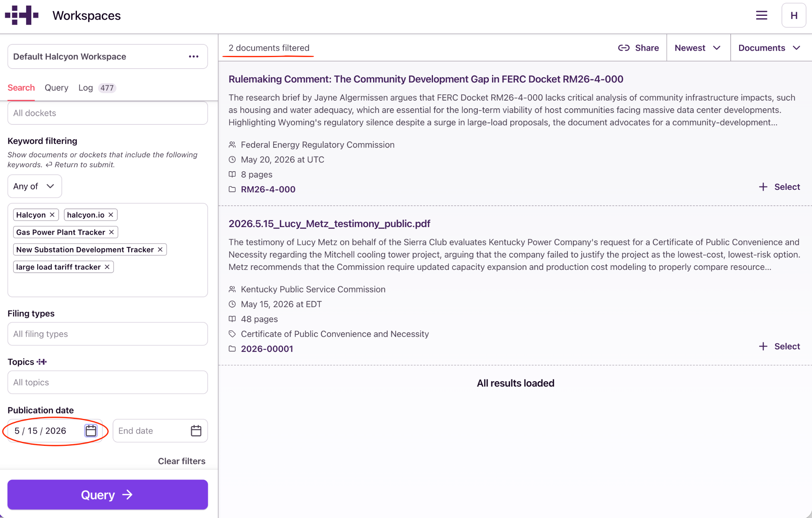812x518 pixels.
Task: Expand the Newest sort dropdown
Action: tap(698, 48)
